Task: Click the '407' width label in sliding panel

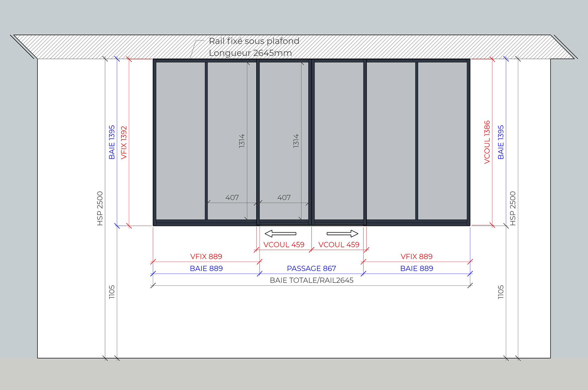Action: coord(284,198)
